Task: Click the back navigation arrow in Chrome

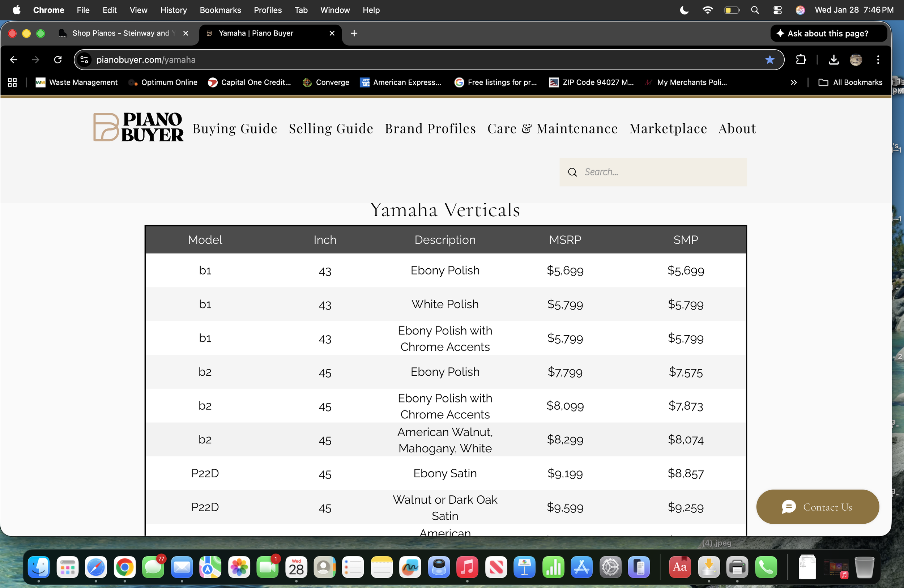Action: (x=14, y=60)
